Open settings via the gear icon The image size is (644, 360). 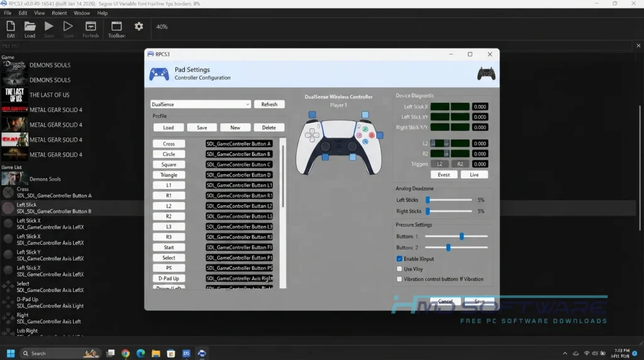[139, 26]
